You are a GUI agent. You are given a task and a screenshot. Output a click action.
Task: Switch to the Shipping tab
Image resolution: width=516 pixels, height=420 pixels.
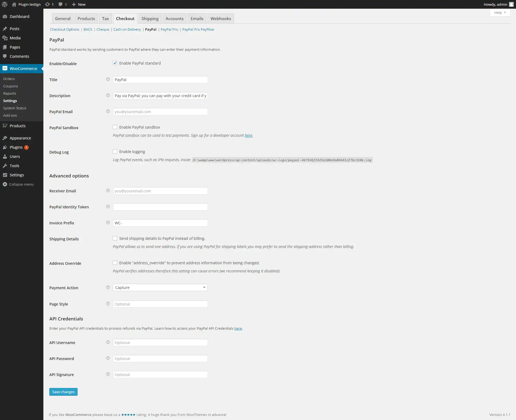[150, 18]
